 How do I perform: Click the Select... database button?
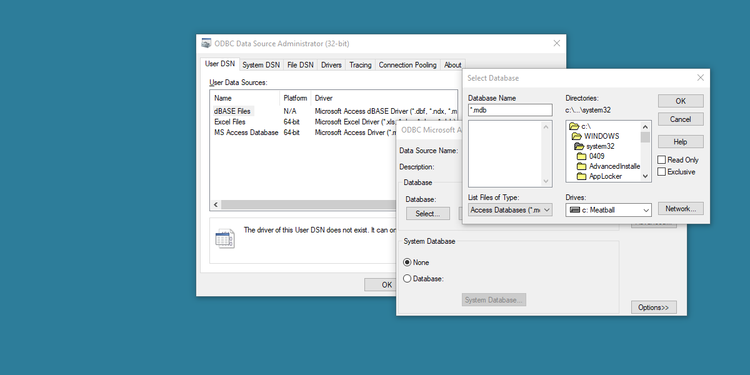[428, 213]
